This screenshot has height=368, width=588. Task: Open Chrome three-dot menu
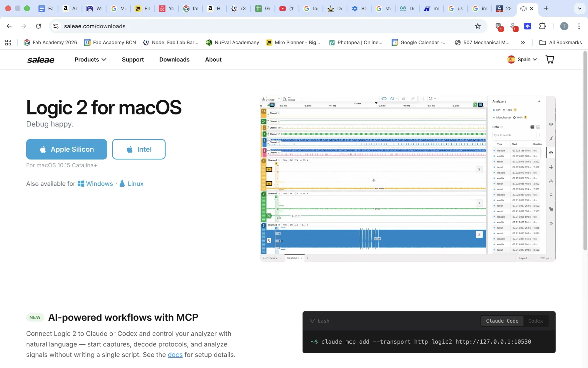(579, 26)
